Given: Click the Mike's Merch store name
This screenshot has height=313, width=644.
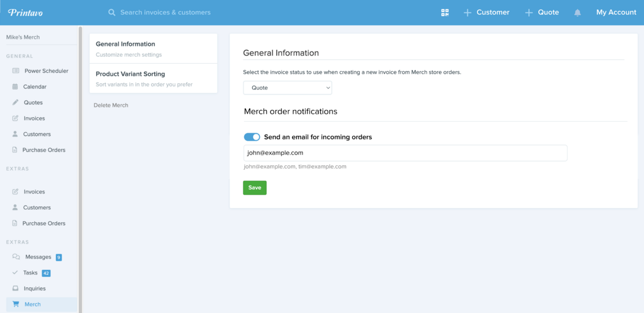Looking at the screenshot, I should coord(23,37).
